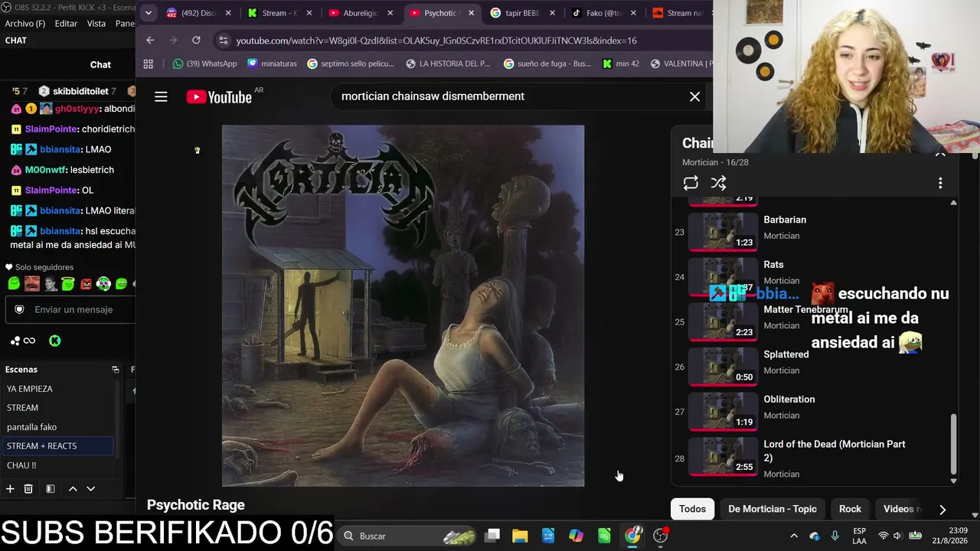Open File Explorer from the taskbar
This screenshot has height=551, width=980.
(x=520, y=536)
